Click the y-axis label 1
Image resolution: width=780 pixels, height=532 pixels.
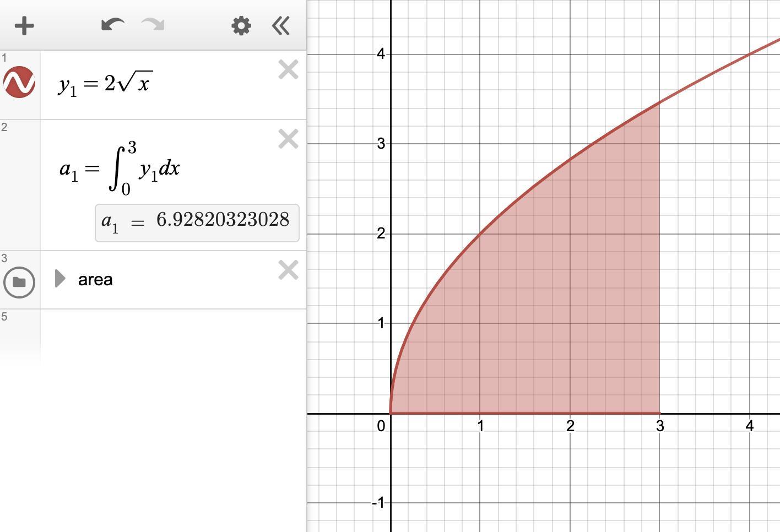coord(381,323)
